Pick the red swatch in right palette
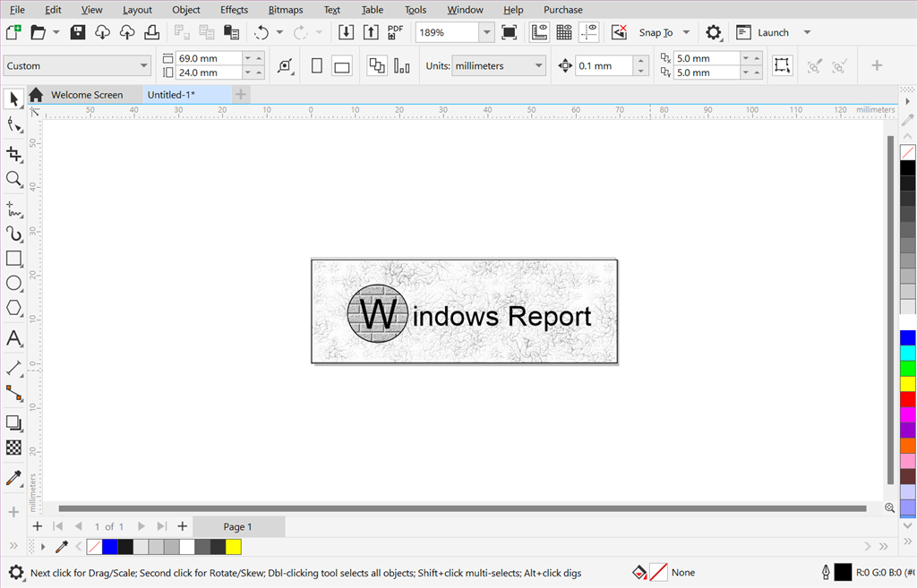This screenshot has width=917, height=588. tap(908, 399)
